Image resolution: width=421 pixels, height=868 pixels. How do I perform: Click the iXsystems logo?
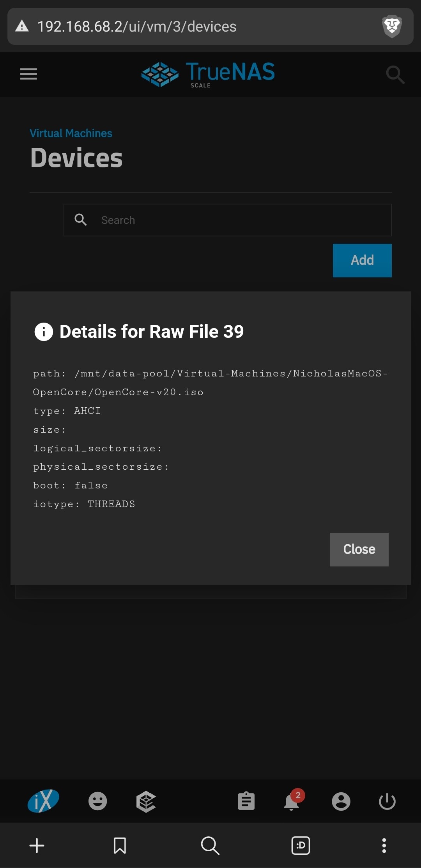(x=43, y=801)
